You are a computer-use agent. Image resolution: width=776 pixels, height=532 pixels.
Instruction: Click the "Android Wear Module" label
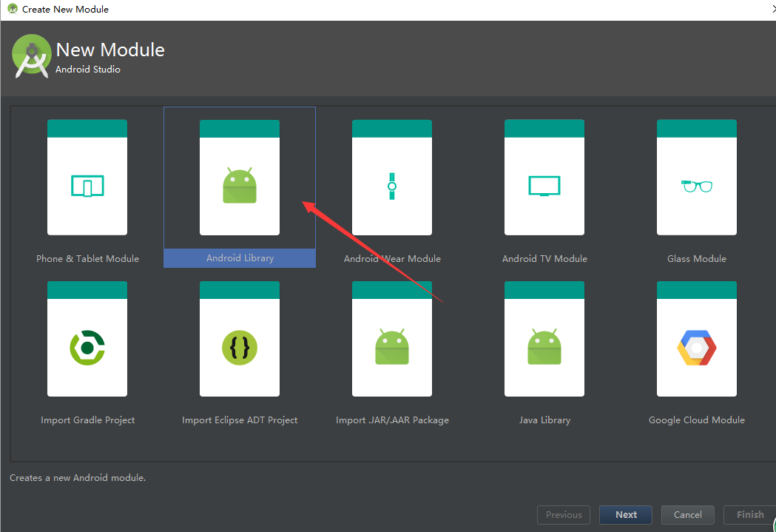[392, 258]
